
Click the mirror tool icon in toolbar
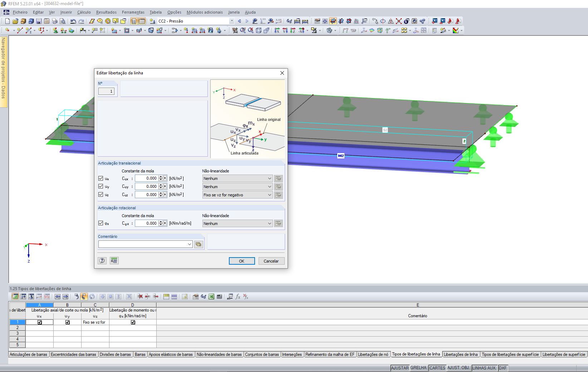pyautogui.click(x=391, y=21)
